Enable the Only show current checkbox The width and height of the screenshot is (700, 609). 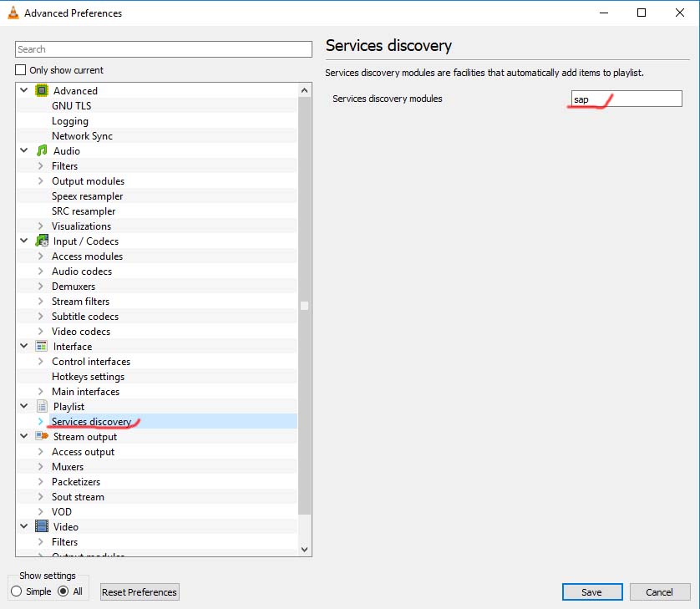coord(21,70)
